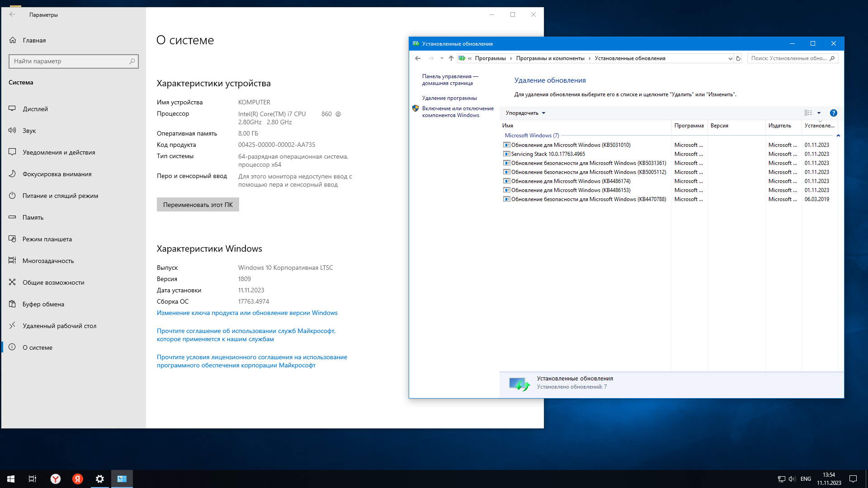Open the Упорядочить dropdown menu

click(x=525, y=113)
